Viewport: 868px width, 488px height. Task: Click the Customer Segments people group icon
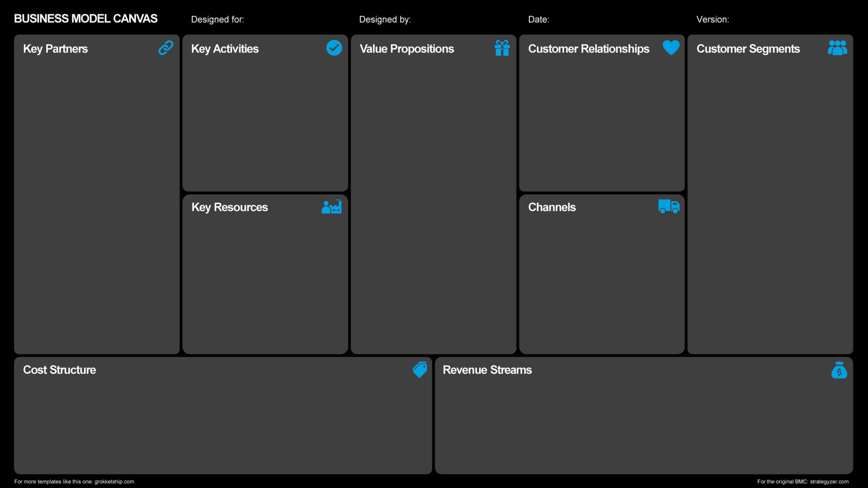[x=838, y=47]
